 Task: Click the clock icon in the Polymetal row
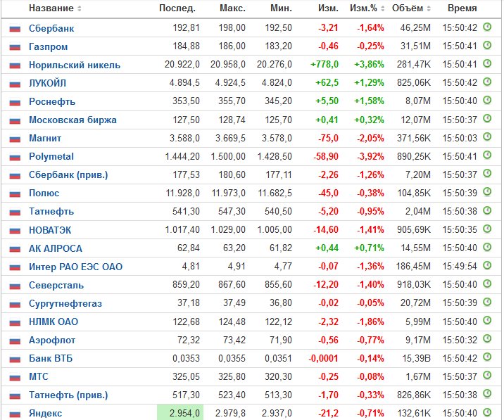coord(487,155)
